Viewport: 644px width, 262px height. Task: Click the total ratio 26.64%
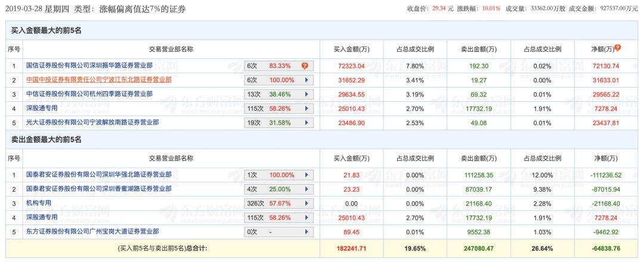tap(542, 248)
